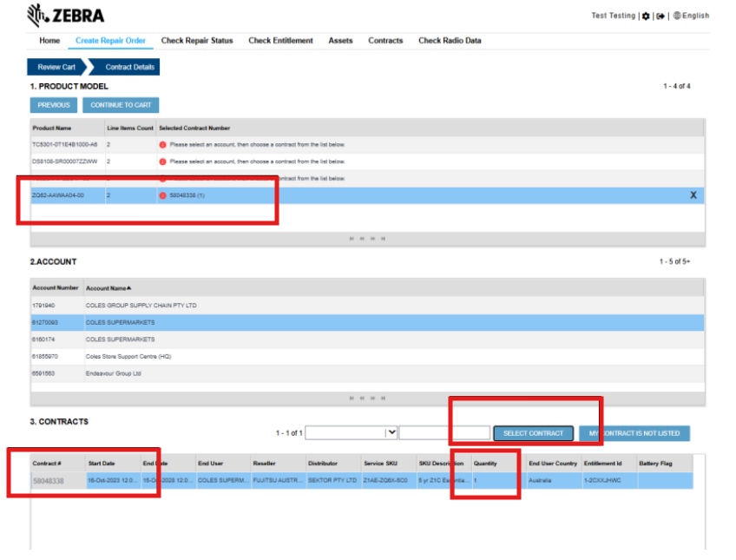Viewport: 736px width, 560px height.
Task: Go to the Check Entitlement page
Action: pyautogui.click(x=280, y=40)
